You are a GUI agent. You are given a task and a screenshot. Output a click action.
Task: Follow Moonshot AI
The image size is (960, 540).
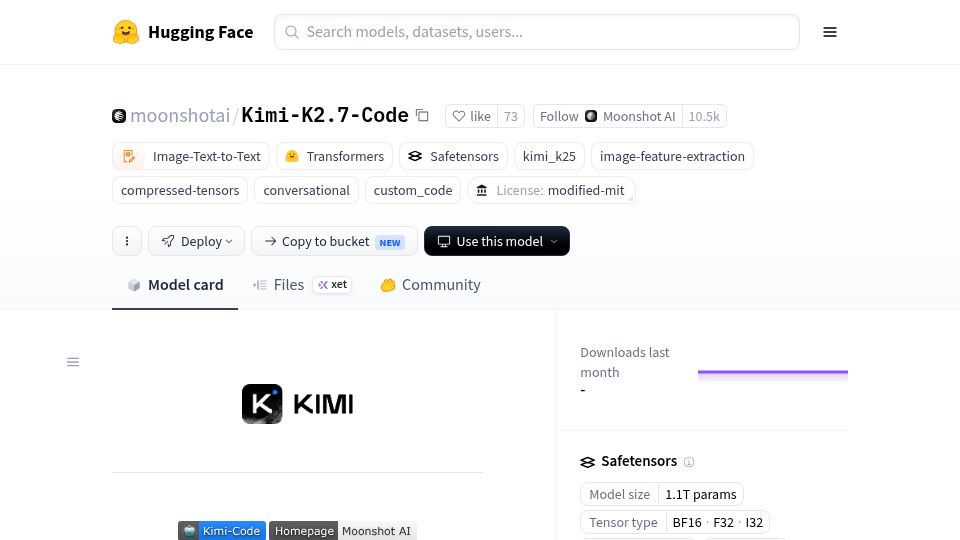pos(607,116)
